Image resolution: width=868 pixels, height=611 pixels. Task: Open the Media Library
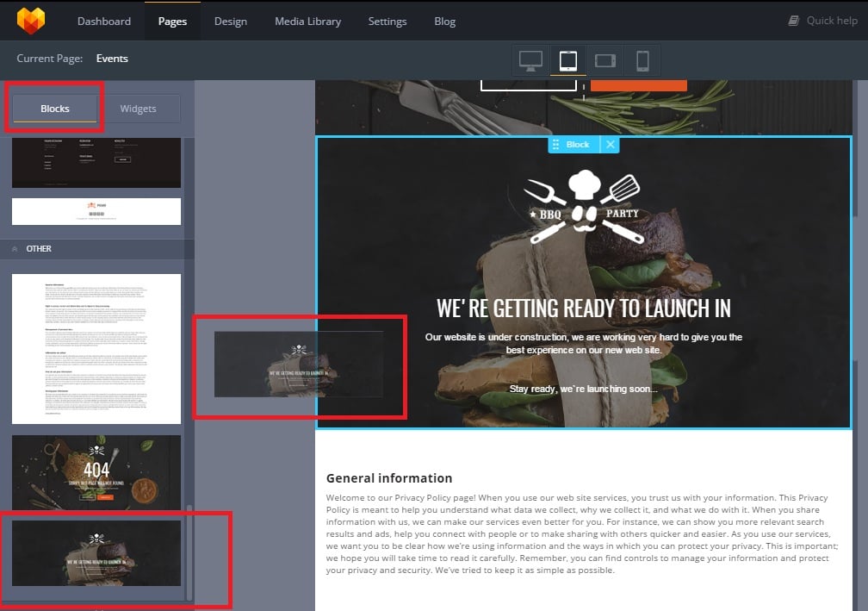[x=307, y=21]
